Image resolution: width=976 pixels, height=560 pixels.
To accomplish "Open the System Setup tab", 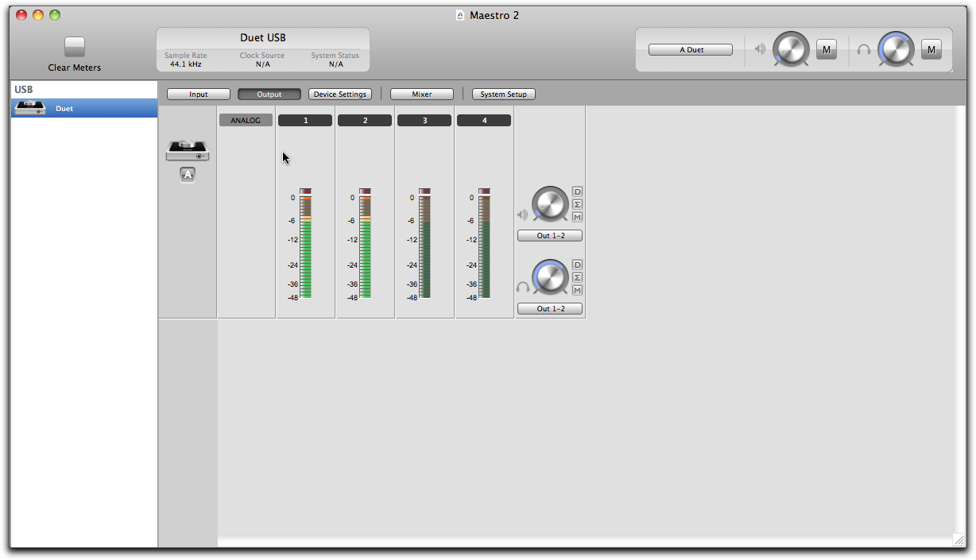I will click(504, 95).
